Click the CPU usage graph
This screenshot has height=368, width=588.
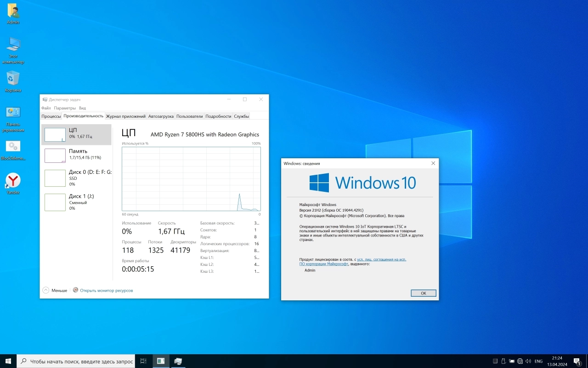pos(191,179)
